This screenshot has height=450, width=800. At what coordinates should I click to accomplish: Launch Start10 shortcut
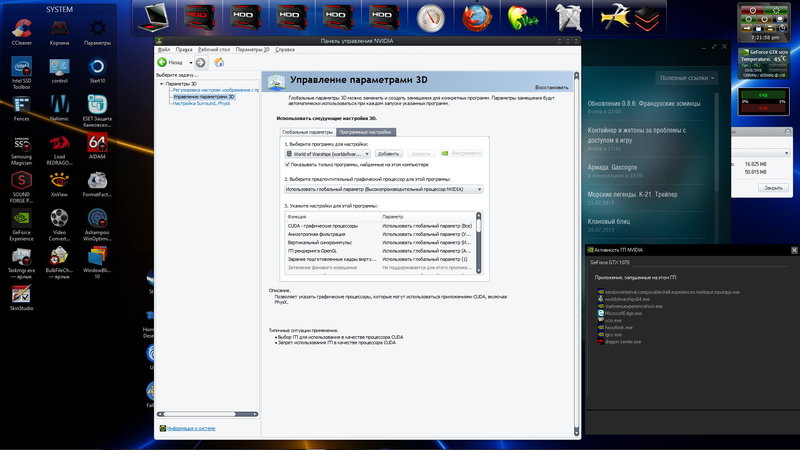[x=97, y=70]
